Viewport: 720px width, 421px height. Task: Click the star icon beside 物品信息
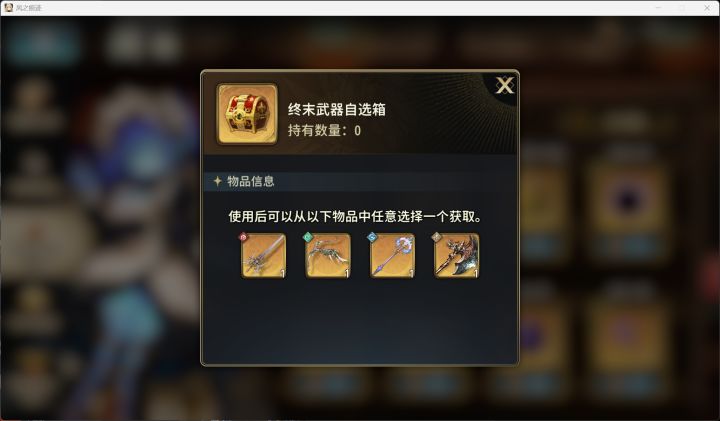coord(218,181)
